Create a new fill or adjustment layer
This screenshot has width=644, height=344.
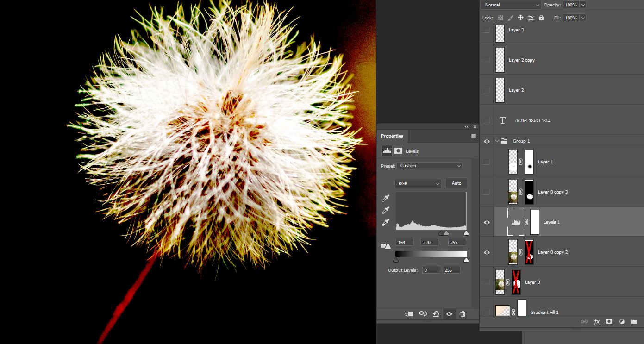[622, 321]
